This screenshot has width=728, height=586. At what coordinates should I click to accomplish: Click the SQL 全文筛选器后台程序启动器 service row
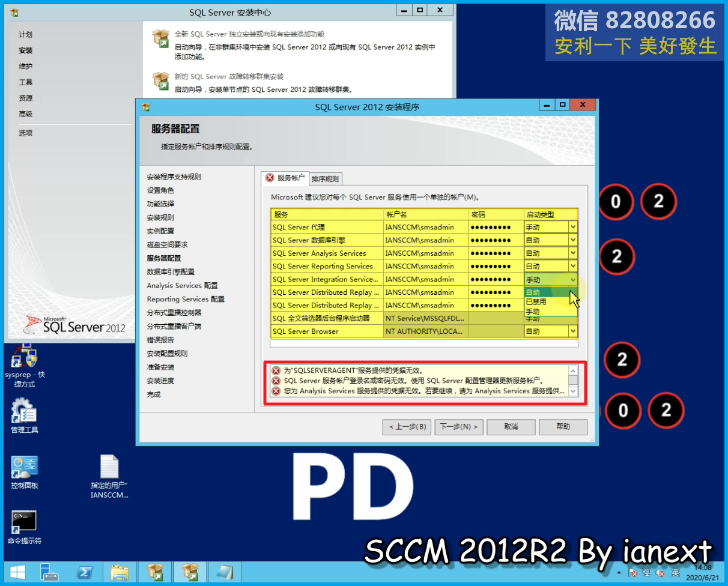424,318
